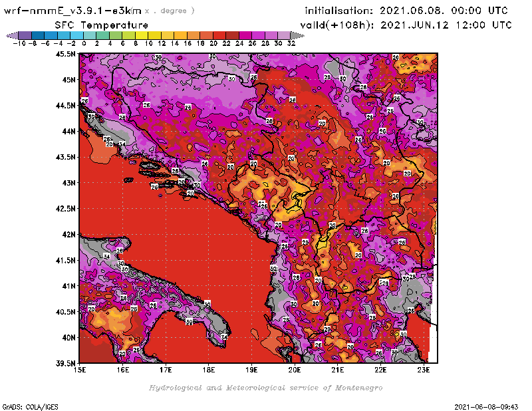Viewport: 532px width, 411px height.
Task: Click 'Hydrological and Meteorological service of Montenegro' caption
Action: [265, 388]
